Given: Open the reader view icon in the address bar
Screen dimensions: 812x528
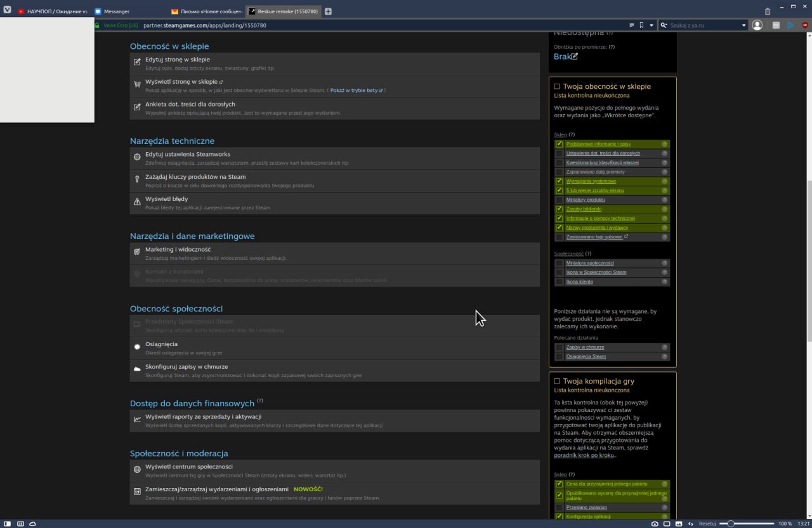Looking at the screenshot, I should pyautogui.click(x=631, y=25).
